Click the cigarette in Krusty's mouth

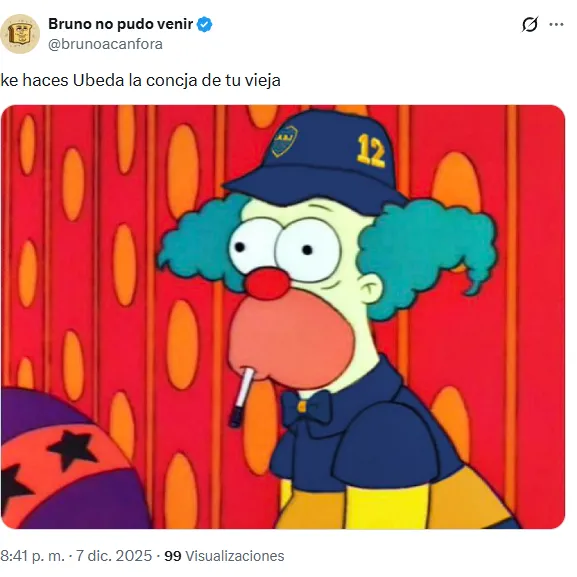(x=241, y=397)
